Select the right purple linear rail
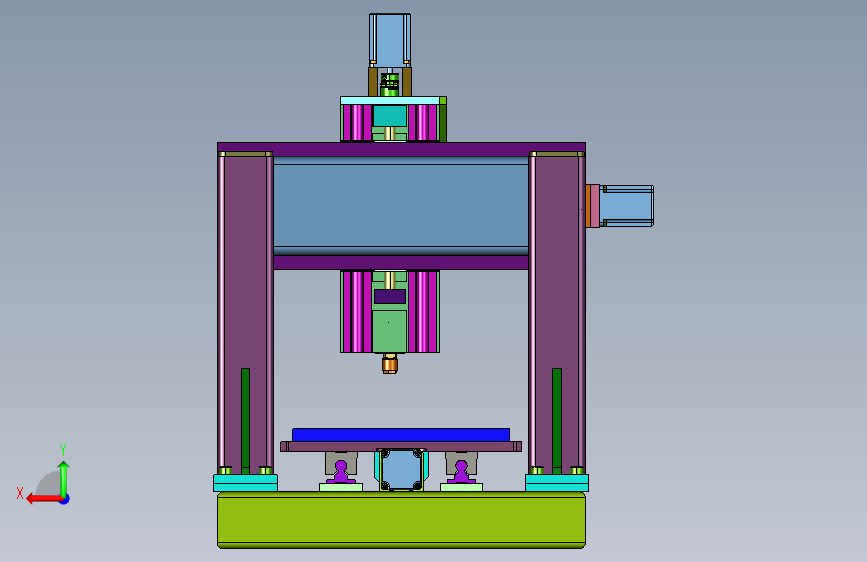The width and height of the screenshot is (867, 562). pos(461,473)
